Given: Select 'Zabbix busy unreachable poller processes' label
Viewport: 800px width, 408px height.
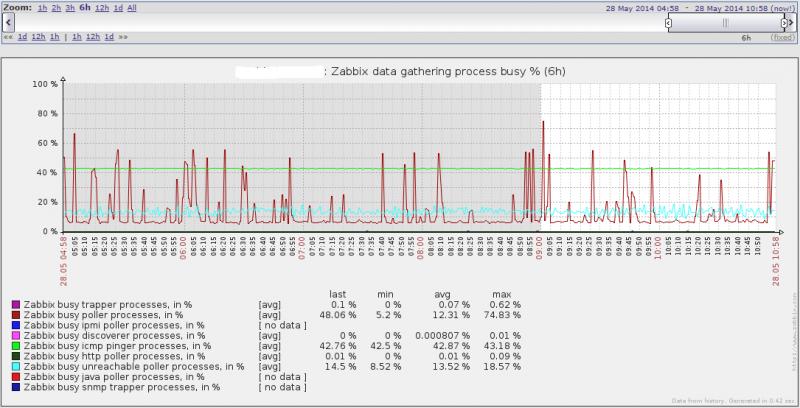Looking at the screenshot, I should pyautogui.click(x=134, y=367).
